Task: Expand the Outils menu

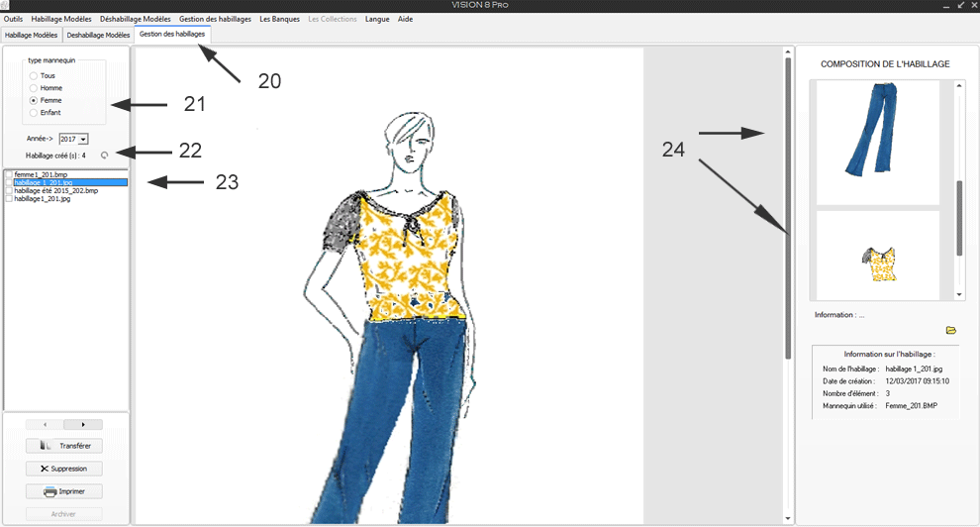Action: click(13, 19)
